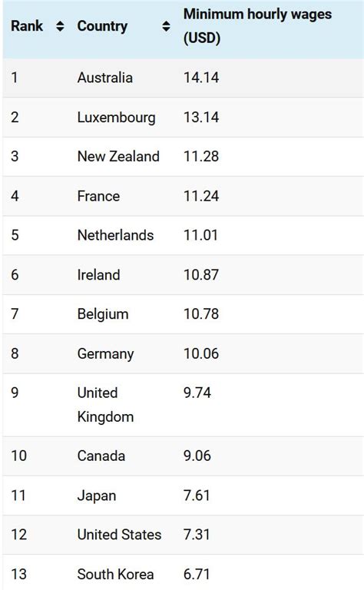Select the Belgium row
364x590 pixels.
(x=183, y=313)
